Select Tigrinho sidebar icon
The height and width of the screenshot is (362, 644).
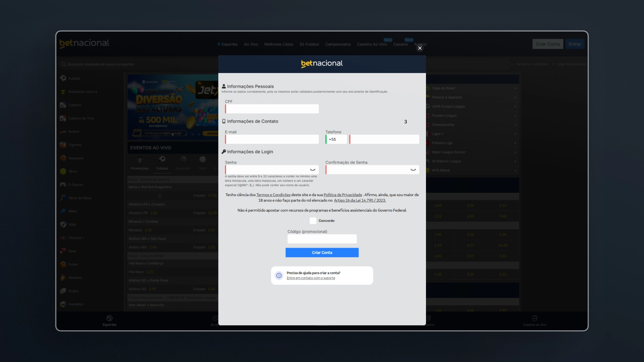pyautogui.click(x=63, y=145)
